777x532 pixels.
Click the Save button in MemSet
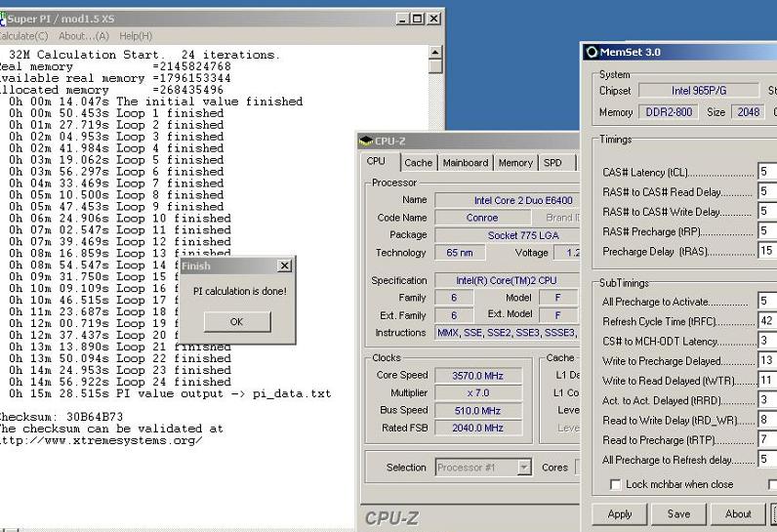678,514
